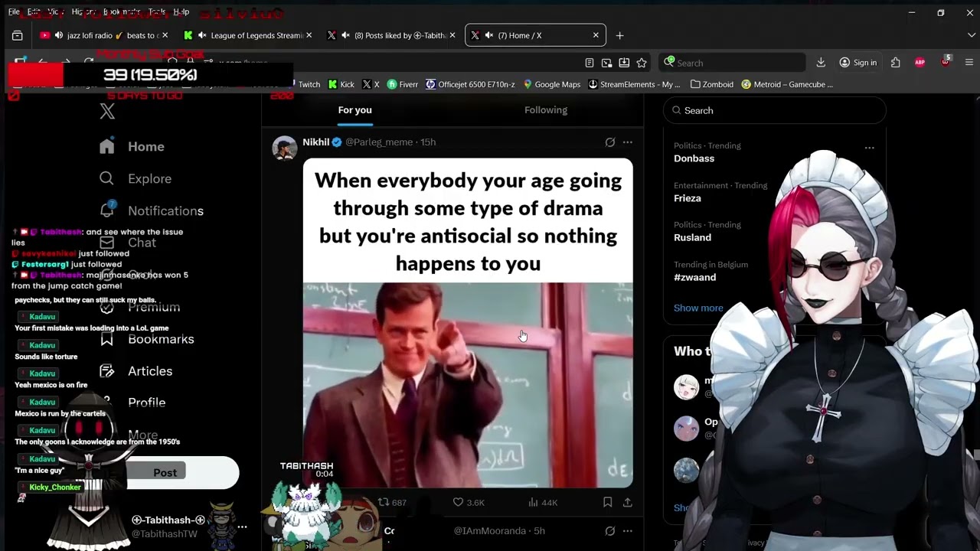Mute the Home / X tab audio
980x551 pixels.
point(489,35)
